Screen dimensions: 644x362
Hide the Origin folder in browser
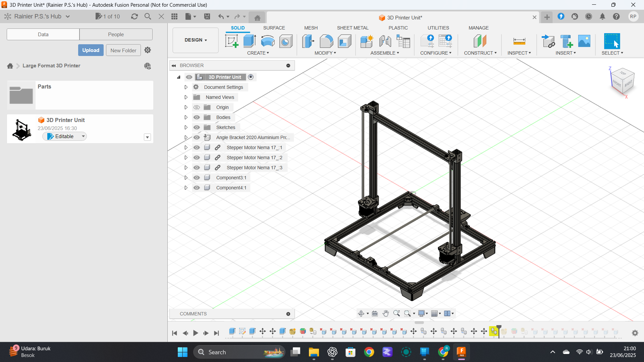click(x=197, y=107)
